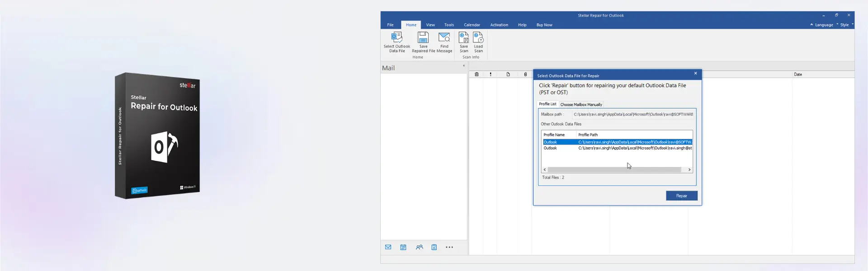The height and width of the screenshot is (271, 868).
Task: Open the Activation ribbon tab
Action: pyautogui.click(x=499, y=25)
